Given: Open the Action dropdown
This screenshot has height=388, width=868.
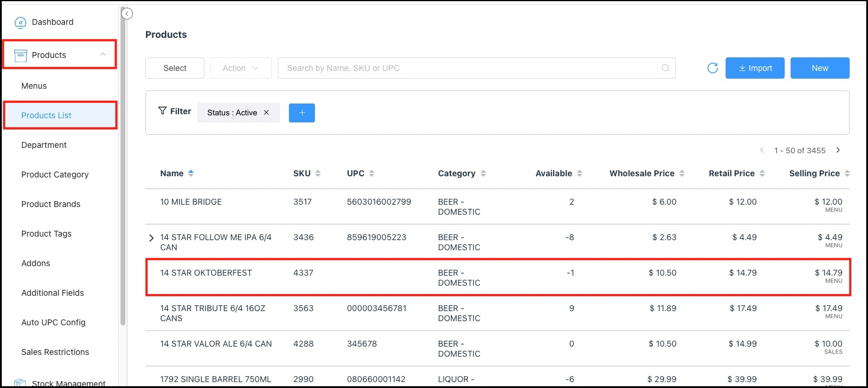Looking at the screenshot, I should tap(240, 68).
